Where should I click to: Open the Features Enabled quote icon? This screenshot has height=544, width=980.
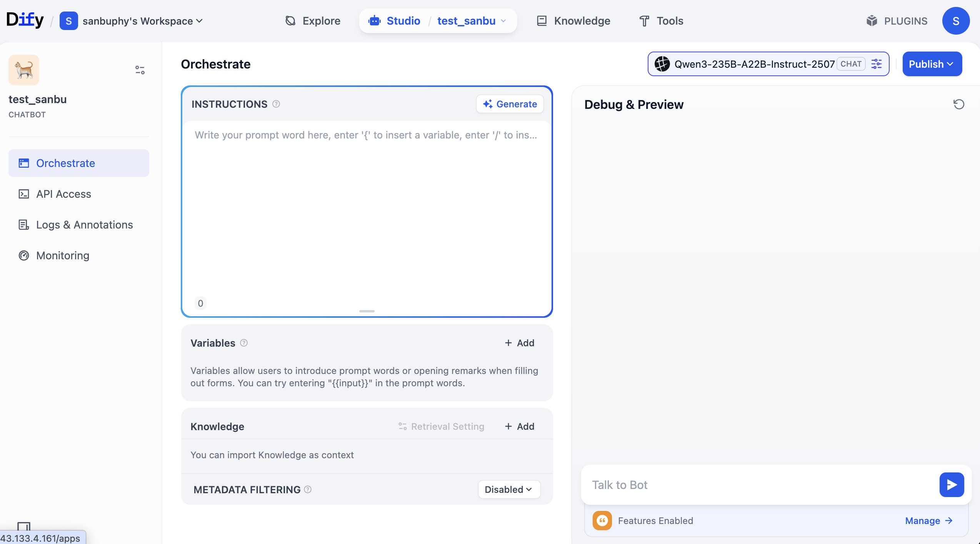click(x=602, y=521)
